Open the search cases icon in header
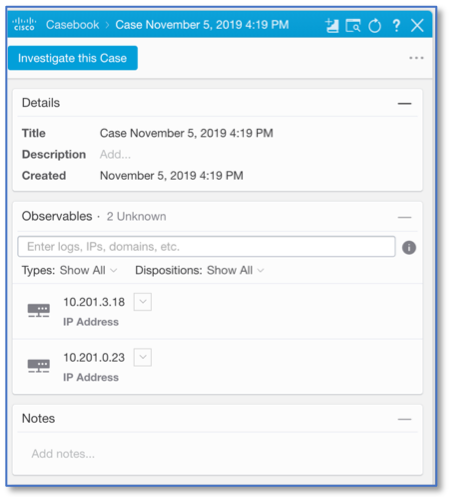 click(353, 26)
